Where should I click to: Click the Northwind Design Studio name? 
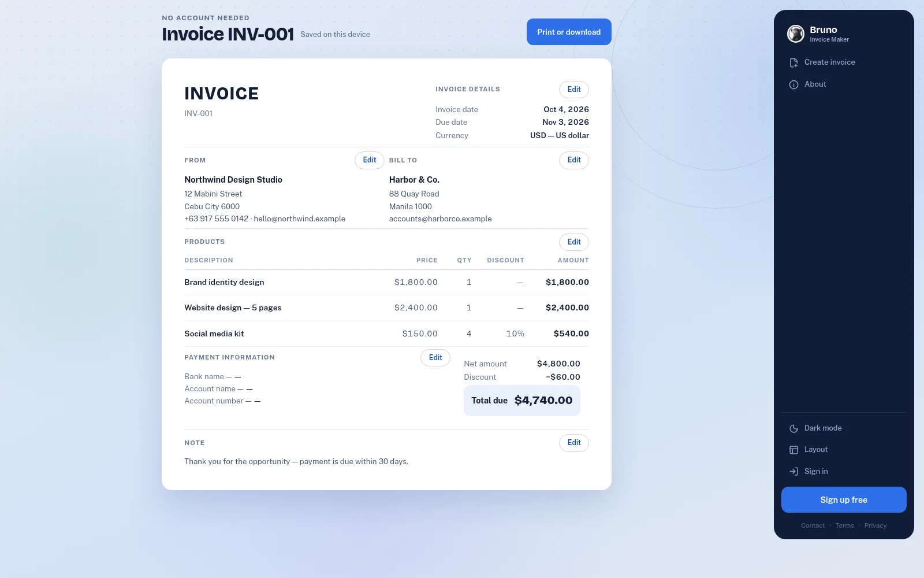[x=233, y=180]
